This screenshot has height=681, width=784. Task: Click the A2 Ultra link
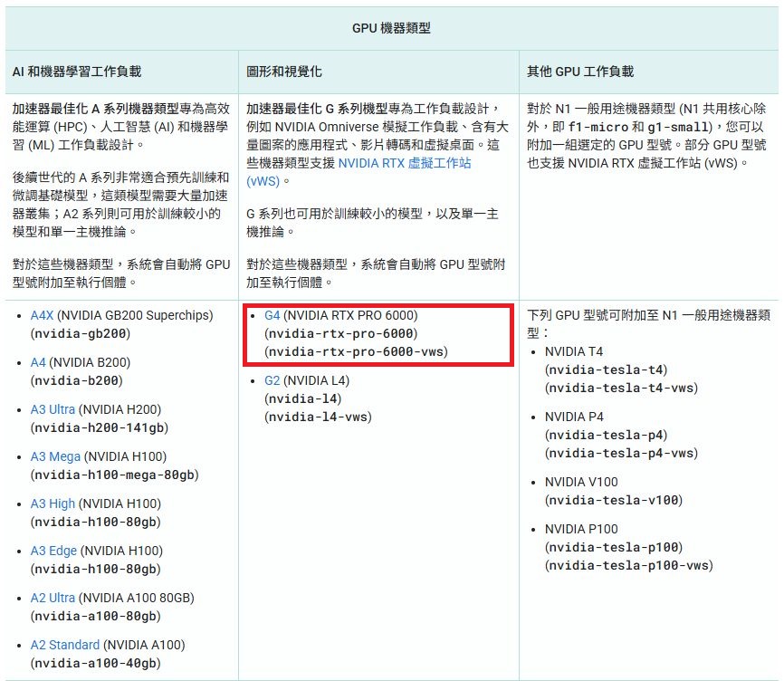53,598
